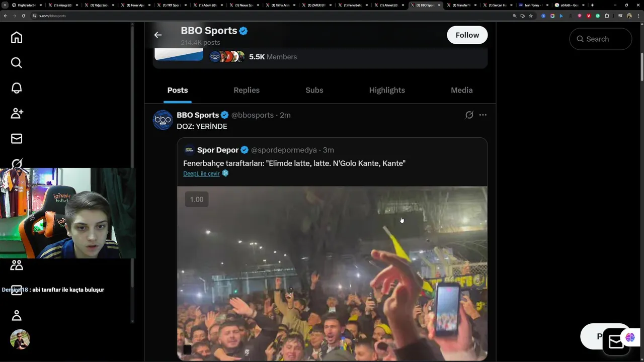Open the Media tab
Viewport: 644px width, 362px height.
[x=461, y=90]
